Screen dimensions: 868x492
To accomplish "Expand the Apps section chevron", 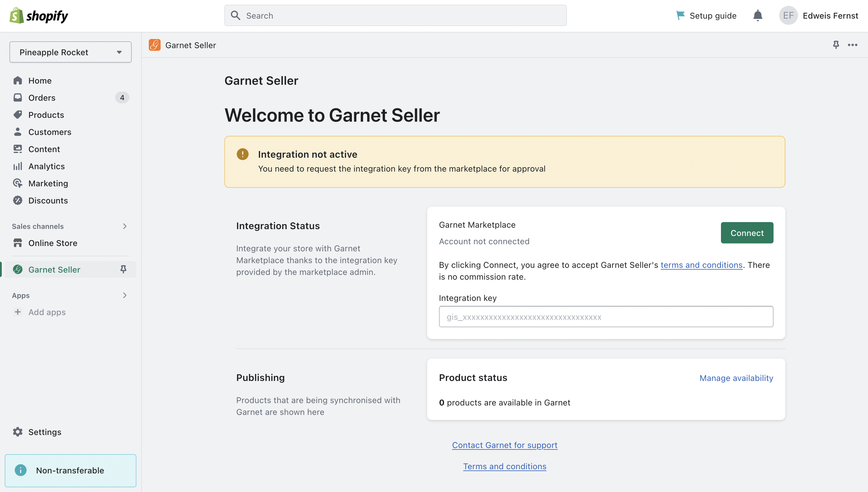I will pyautogui.click(x=125, y=295).
